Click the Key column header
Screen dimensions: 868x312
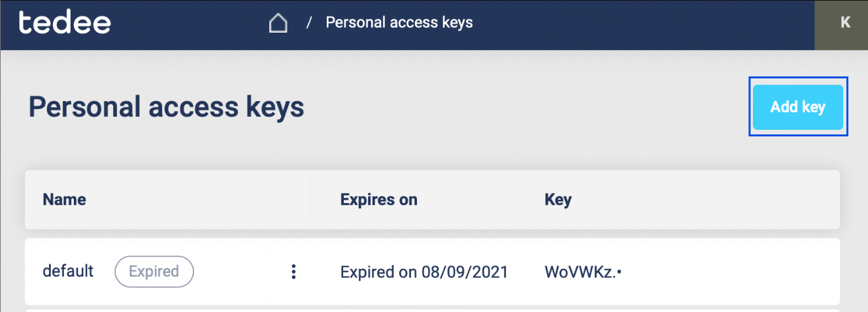(x=558, y=200)
